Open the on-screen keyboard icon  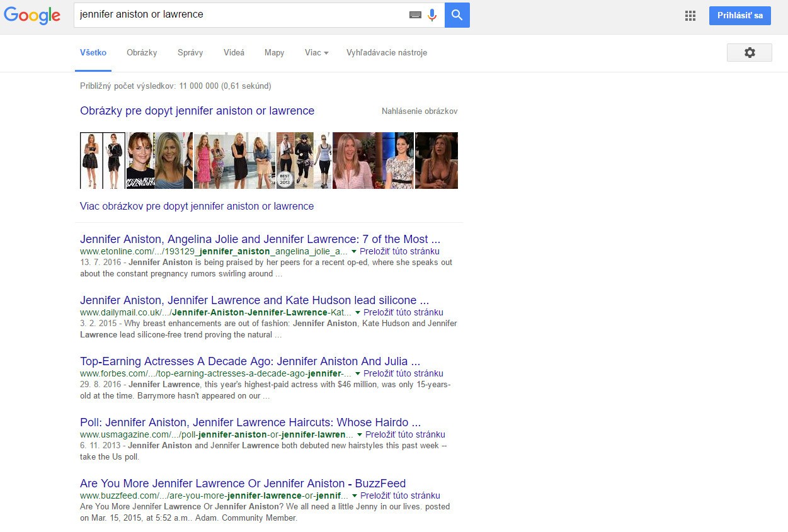click(415, 15)
